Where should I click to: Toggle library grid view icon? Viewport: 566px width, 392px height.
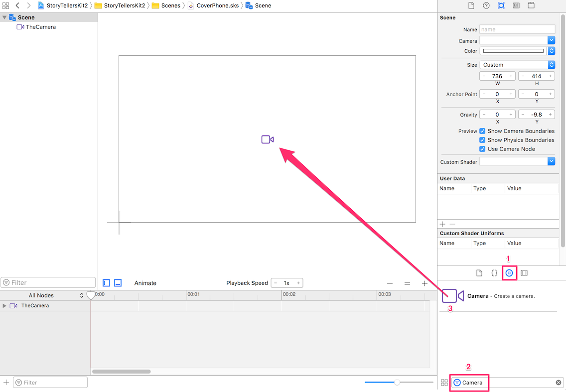click(444, 383)
